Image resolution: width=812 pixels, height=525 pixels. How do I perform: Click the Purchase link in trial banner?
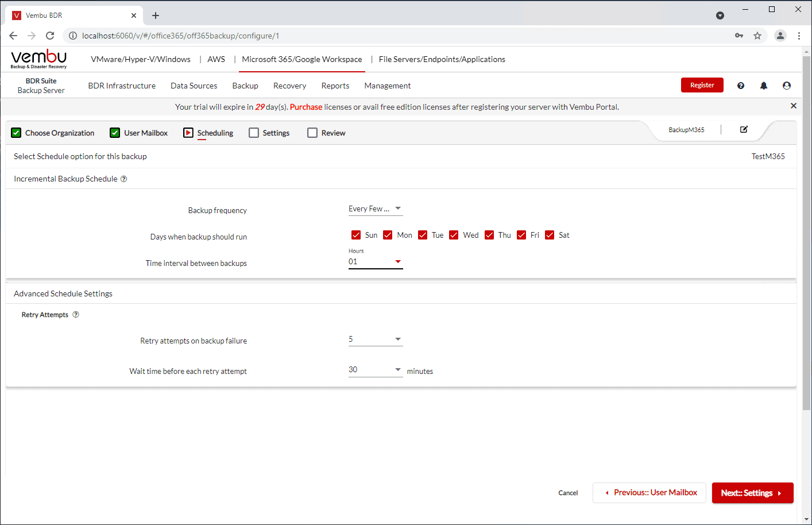(306, 107)
